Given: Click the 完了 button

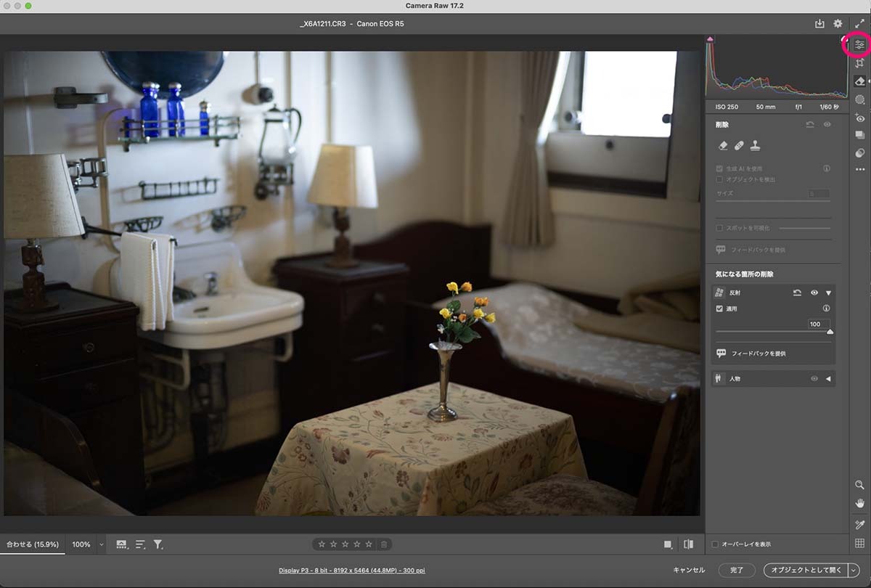Looking at the screenshot, I should coord(737,571).
